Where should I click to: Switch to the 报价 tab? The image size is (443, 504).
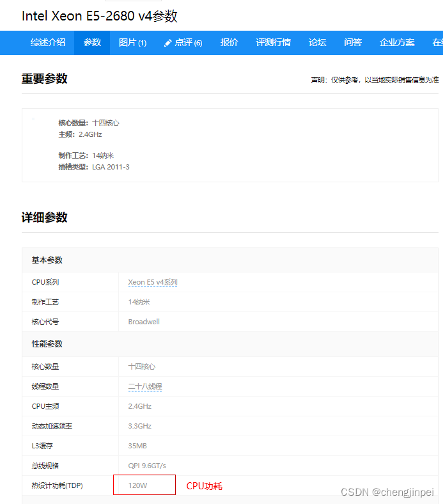(229, 42)
